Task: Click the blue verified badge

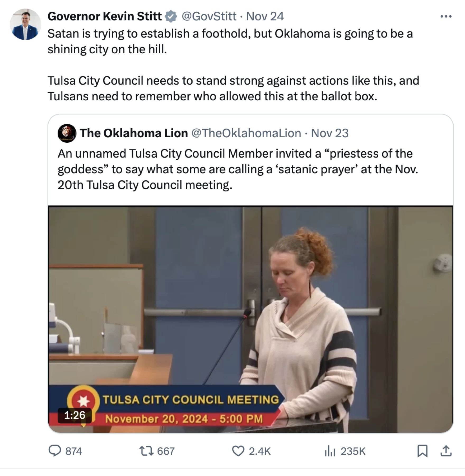Action: coord(171,16)
